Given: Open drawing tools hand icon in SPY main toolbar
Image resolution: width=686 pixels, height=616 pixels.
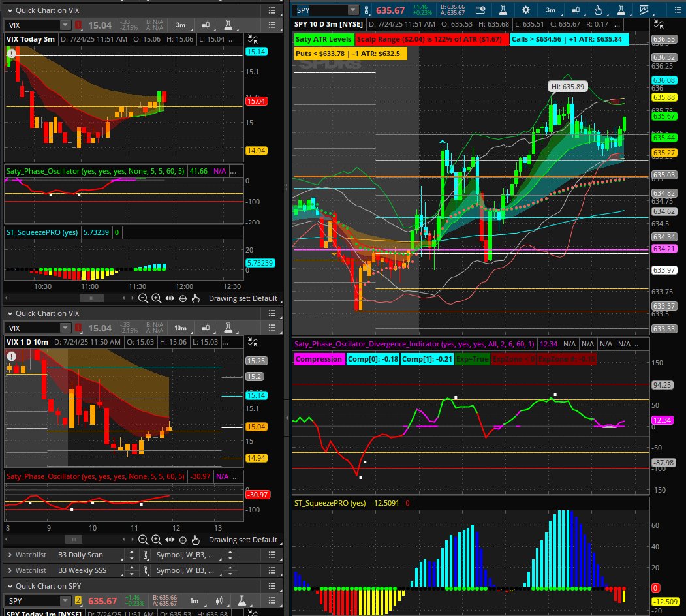Looking at the screenshot, I should (599, 10).
